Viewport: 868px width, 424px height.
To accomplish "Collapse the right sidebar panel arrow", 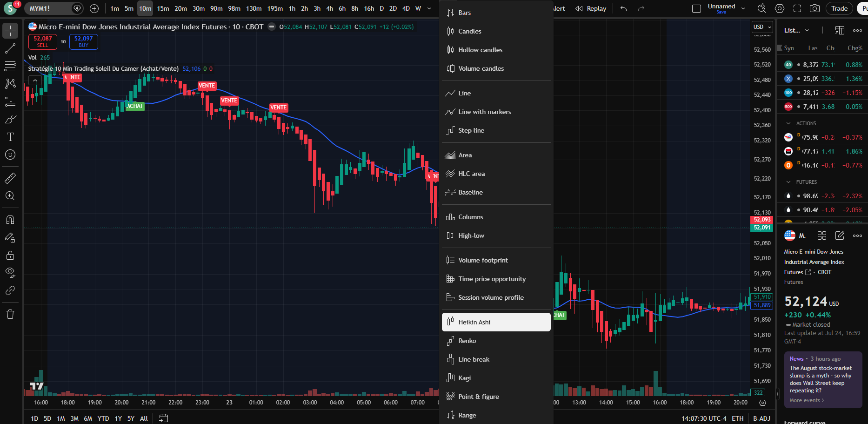I will pyautogui.click(x=777, y=394).
